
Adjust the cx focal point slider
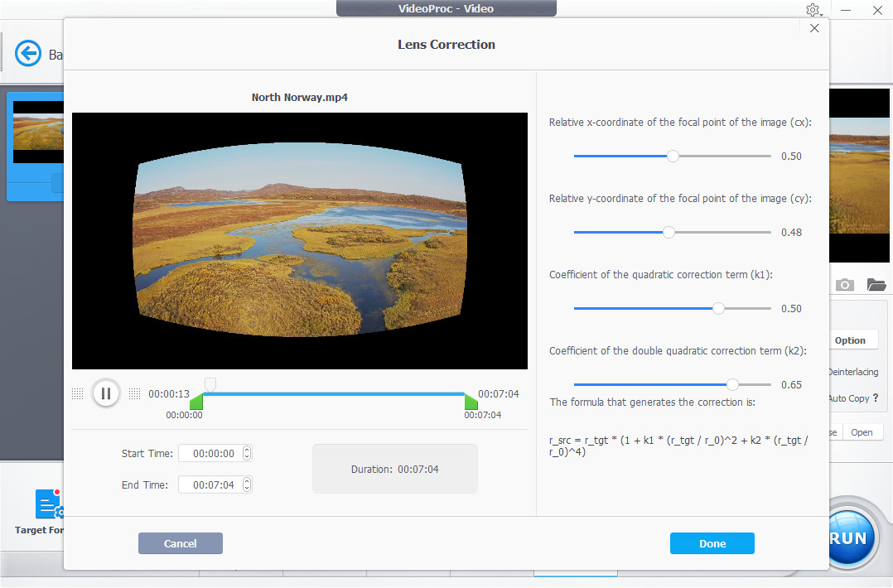pos(673,156)
